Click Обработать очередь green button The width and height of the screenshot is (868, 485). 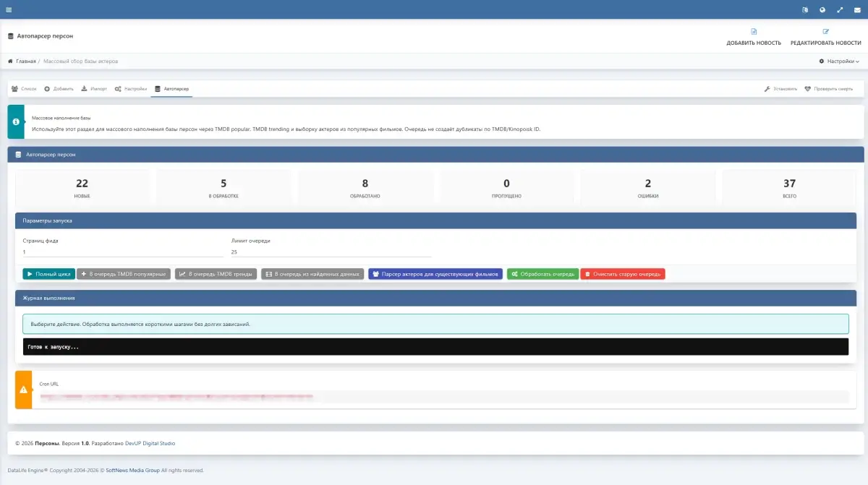tap(542, 274)
